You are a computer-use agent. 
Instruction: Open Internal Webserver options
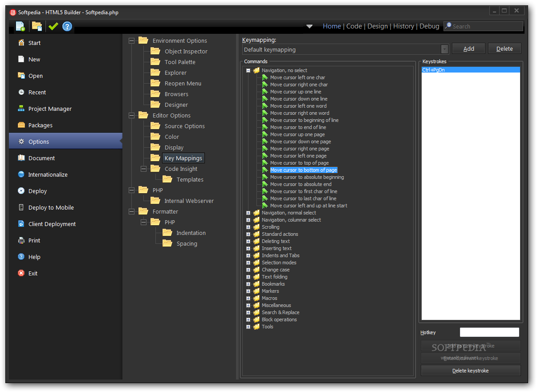189,201
